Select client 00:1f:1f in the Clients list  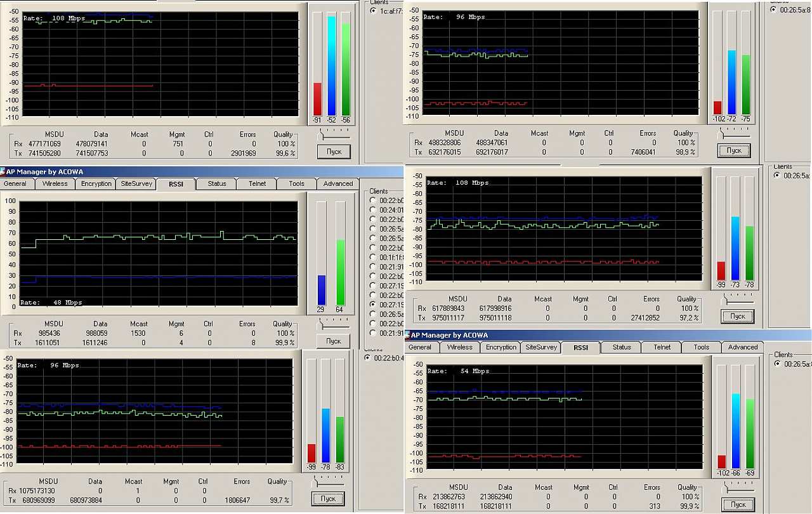tap(374, 258)
